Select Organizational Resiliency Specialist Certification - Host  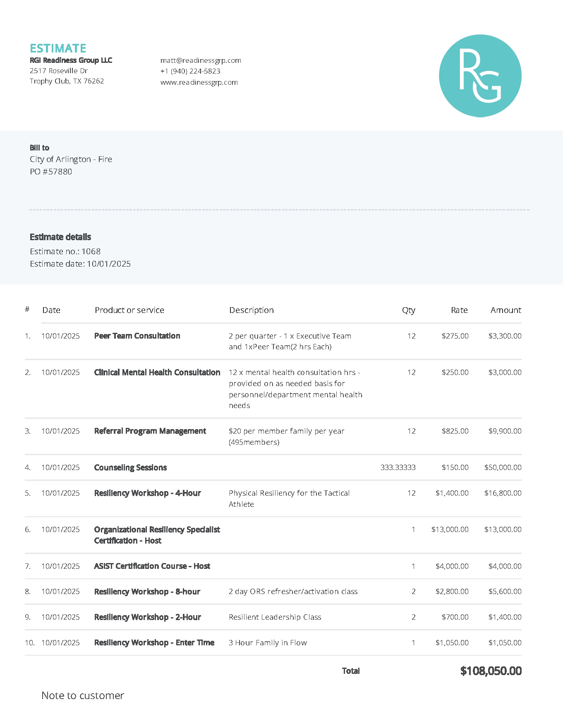(157, 535)
